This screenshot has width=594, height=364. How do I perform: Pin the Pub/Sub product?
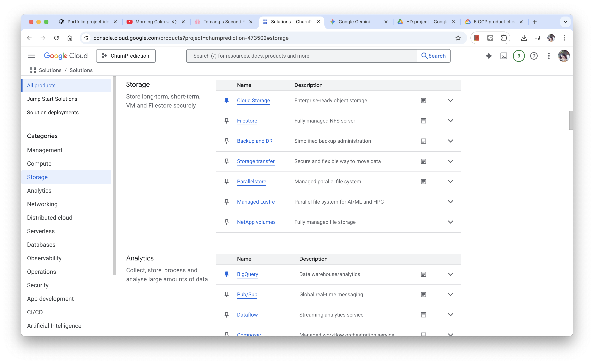(226, 294)
